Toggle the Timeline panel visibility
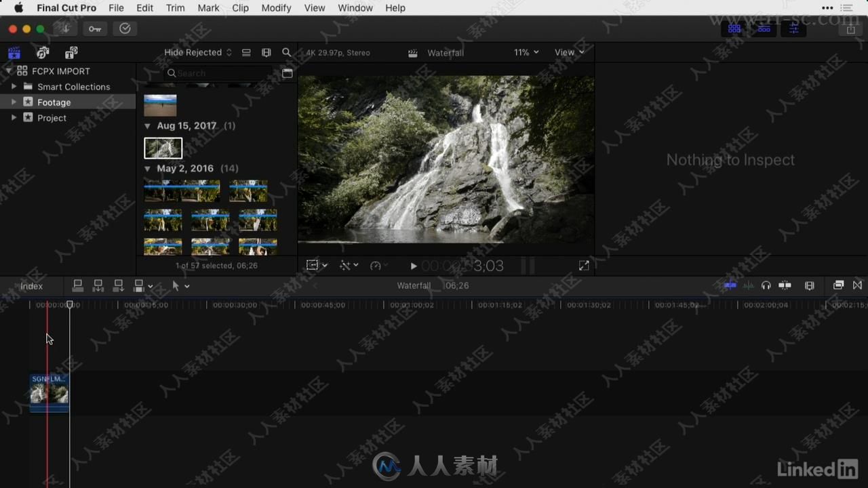868x488 pixels. [x=764, y=29]
